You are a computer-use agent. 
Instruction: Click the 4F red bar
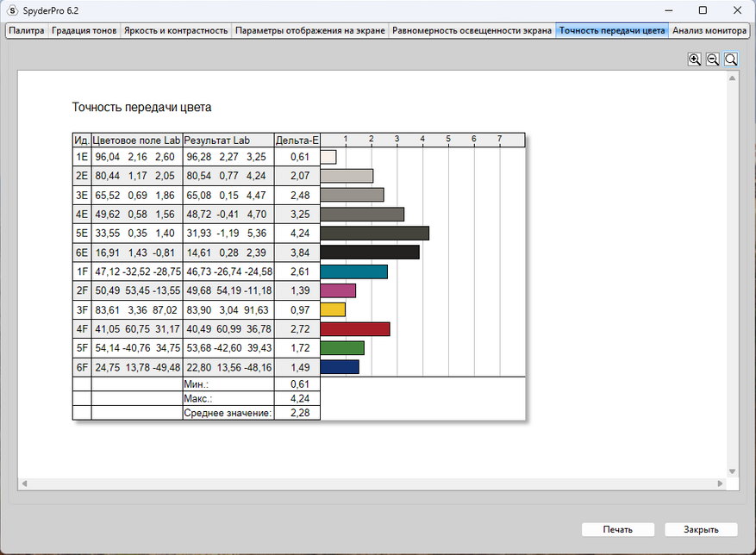point(355,329)
